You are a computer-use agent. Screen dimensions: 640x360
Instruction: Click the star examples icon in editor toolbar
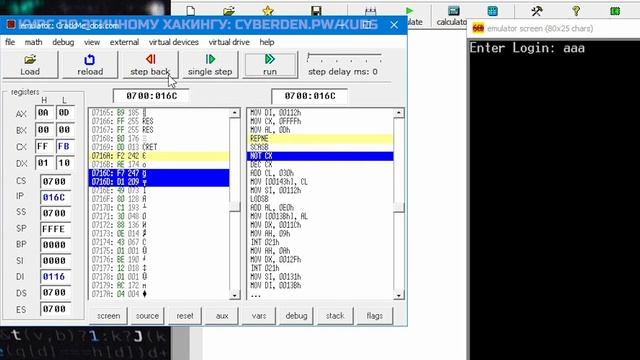tap(268, 11)
